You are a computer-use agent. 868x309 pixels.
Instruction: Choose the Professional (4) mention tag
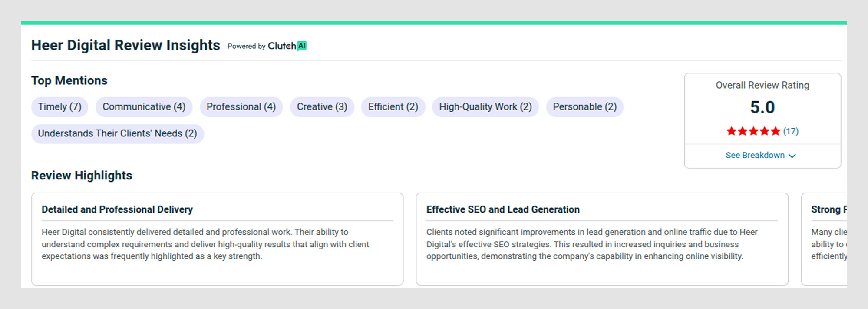(241, 107)
